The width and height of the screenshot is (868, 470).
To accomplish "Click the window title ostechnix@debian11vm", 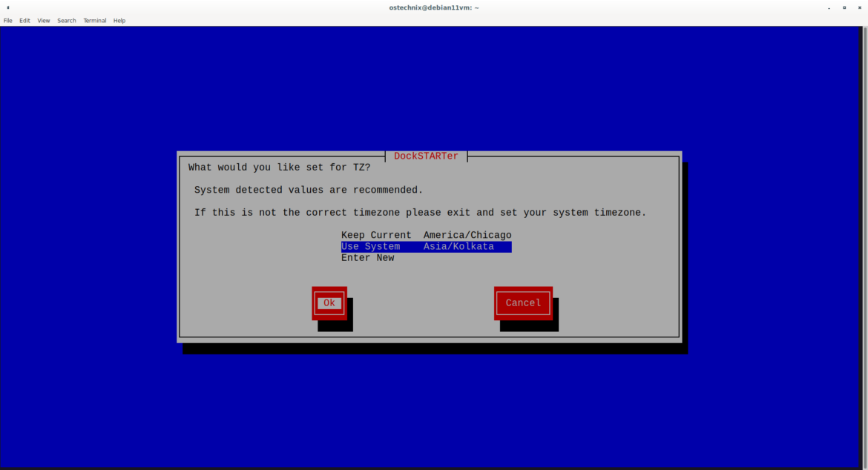I will tap(434, 7).
